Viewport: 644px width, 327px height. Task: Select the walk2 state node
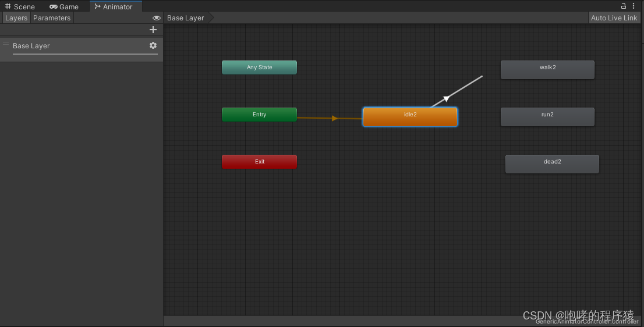(547, 70)
